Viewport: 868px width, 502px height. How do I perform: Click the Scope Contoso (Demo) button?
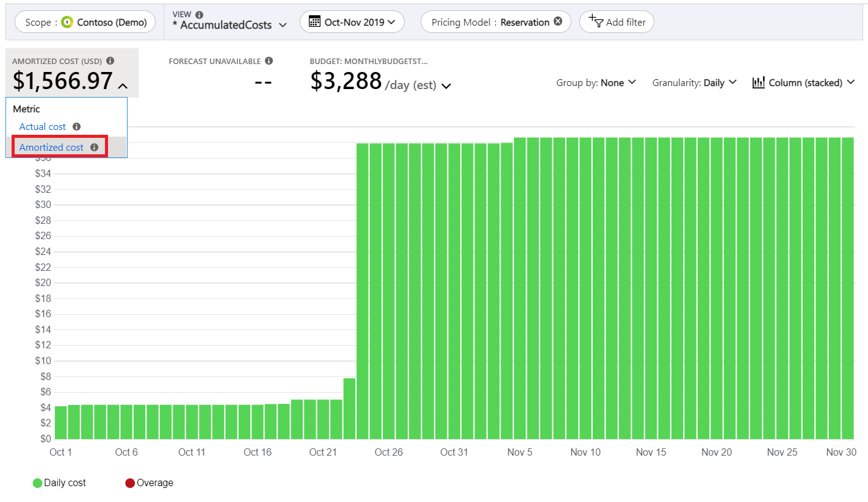pos(85,23)
